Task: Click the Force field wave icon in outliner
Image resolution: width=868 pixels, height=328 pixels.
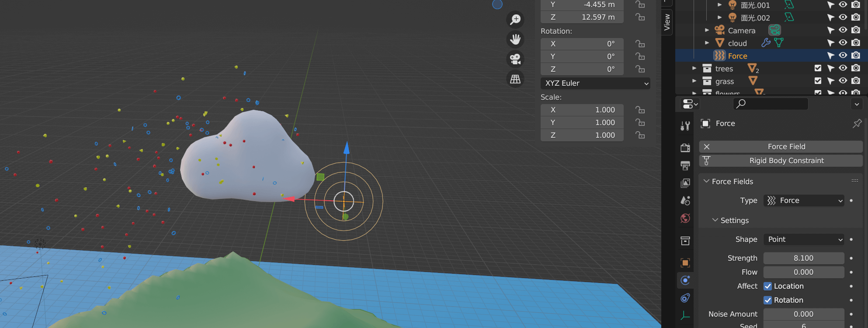Action: coord(719,56)
